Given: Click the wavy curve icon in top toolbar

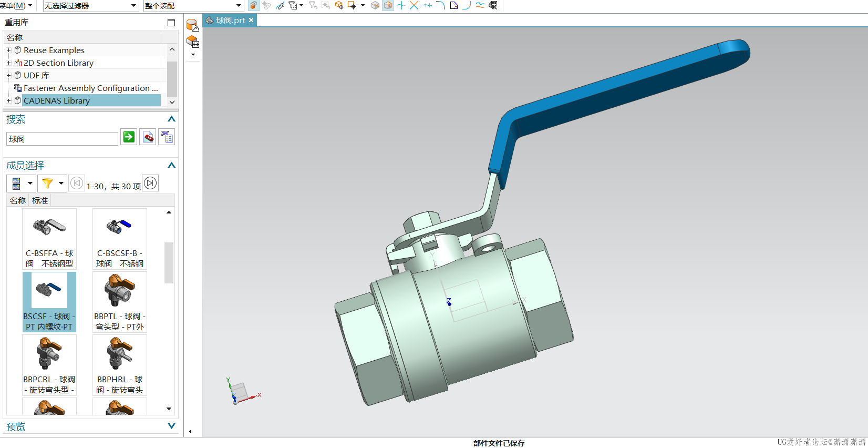Looking at the screenshot, I should (x=480, y=5).
